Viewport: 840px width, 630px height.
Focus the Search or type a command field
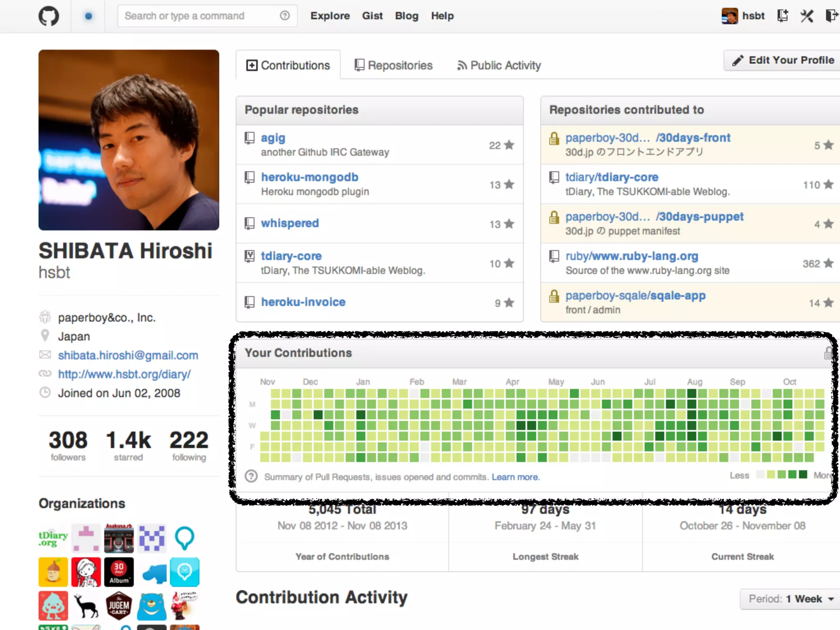pos(197,16)
